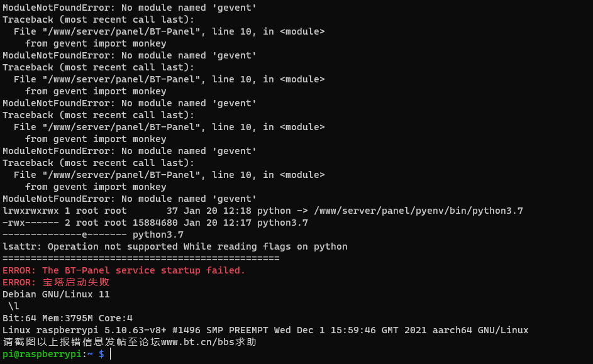Click the -rwx------ permissions text
This screenshot has height=364, width=593.
pos(31,223)
